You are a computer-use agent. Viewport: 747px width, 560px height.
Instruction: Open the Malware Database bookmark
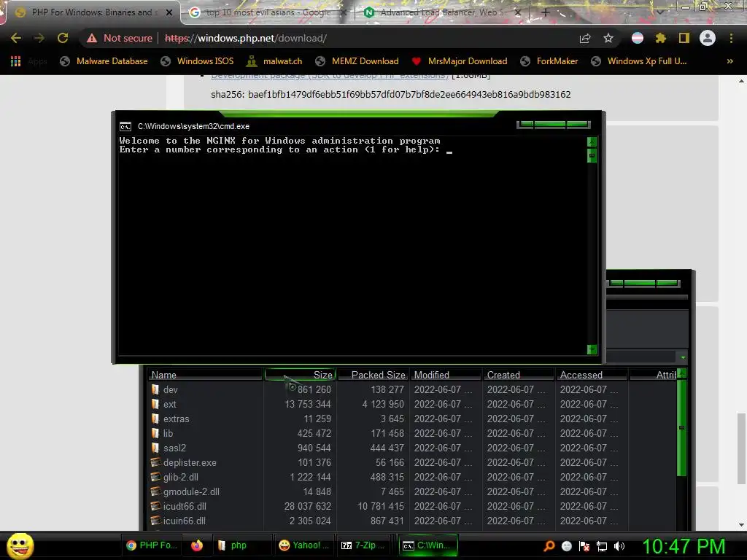[x=104, y=61]
